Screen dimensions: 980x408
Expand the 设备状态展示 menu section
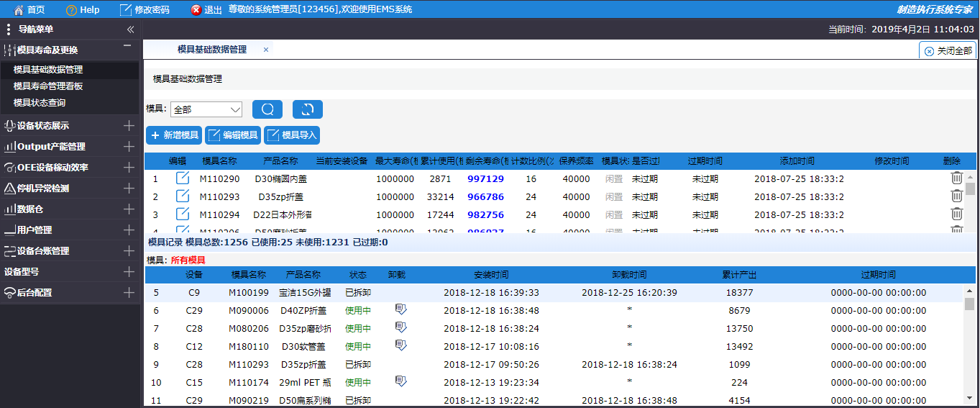pos(129,126)
